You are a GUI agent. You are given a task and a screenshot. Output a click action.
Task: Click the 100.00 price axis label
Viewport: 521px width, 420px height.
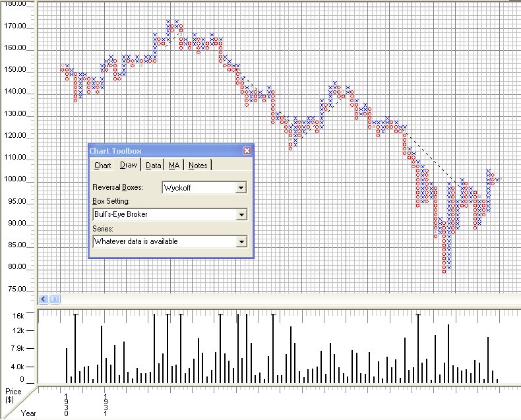[x=15, y=179]
